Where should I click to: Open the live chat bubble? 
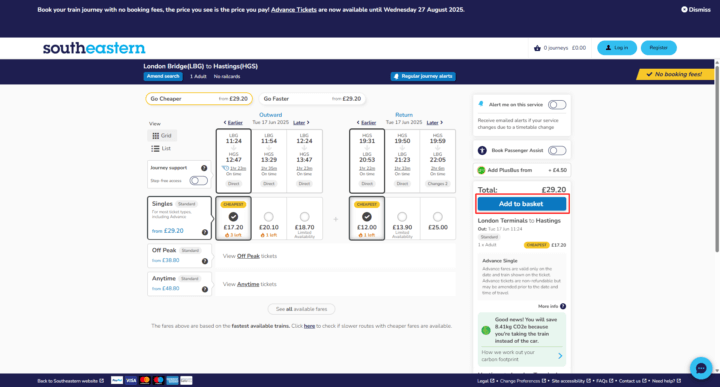coord(701,368)
